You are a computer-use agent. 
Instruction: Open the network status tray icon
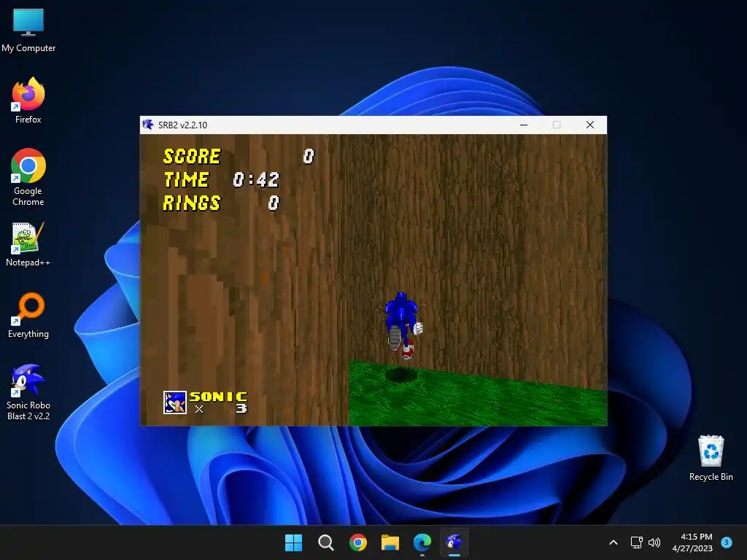coord(636,542)
